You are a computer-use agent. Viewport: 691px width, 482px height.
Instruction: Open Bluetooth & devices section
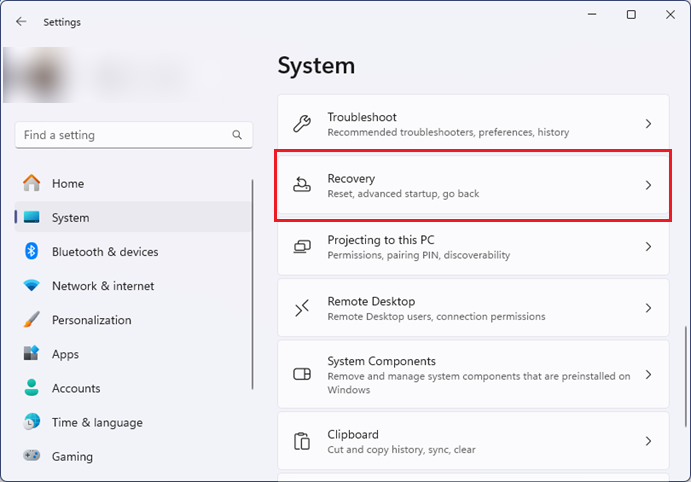tap(134, 252)
